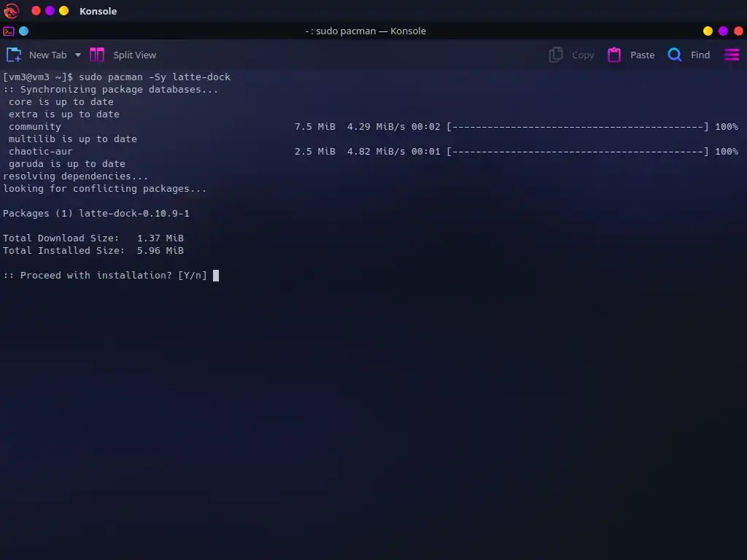Click the '4.82 MiB/s' speed value
The height and width of the screenshot is (560, 747).
(376, 152)
